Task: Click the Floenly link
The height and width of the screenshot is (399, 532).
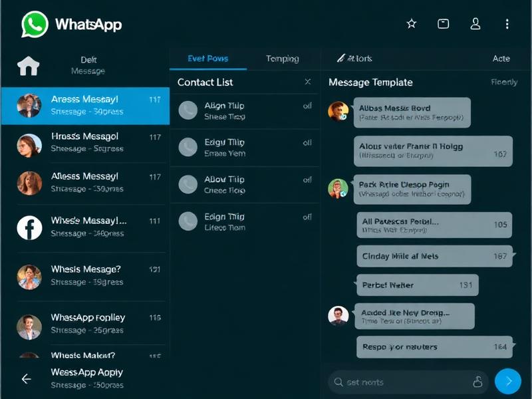Action: point(504,82)
